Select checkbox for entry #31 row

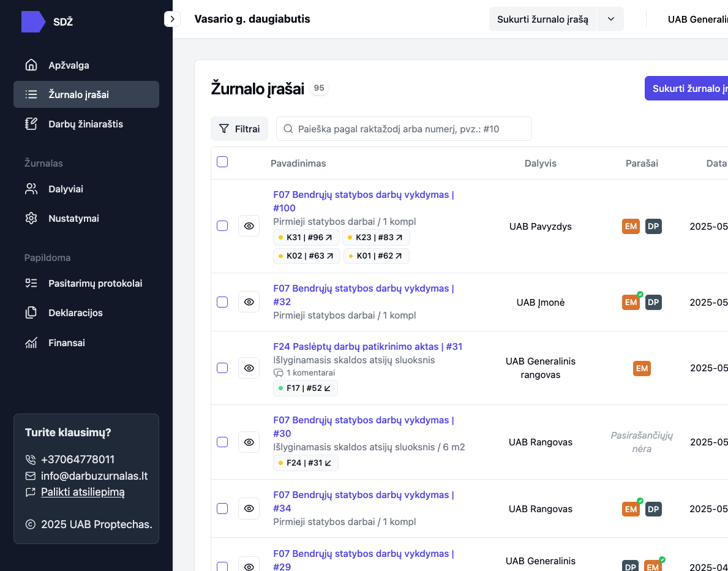[222, 368]
